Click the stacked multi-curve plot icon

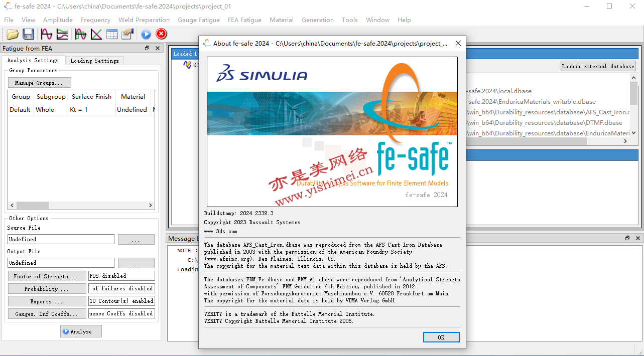tap(62, 34)
